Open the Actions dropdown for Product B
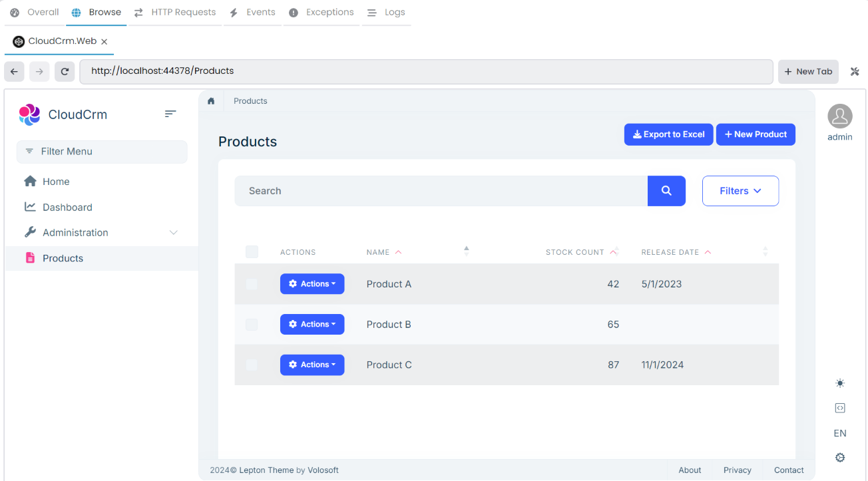868x481 pixels. coord(312,324)
